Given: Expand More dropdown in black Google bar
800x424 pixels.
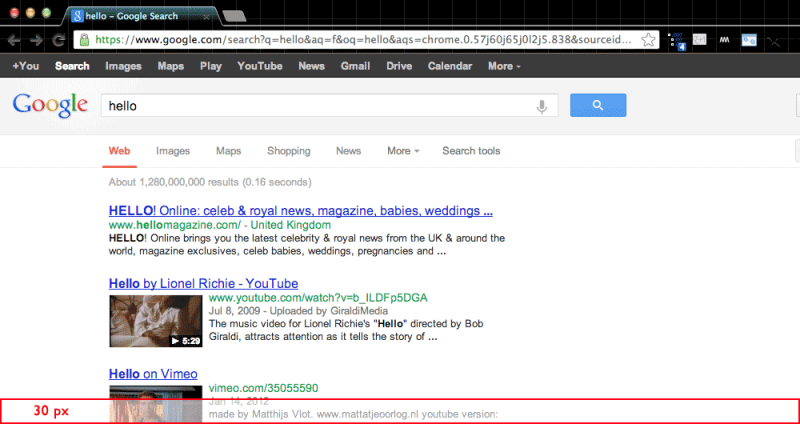Looking at the screenshot, I should 504,66.
